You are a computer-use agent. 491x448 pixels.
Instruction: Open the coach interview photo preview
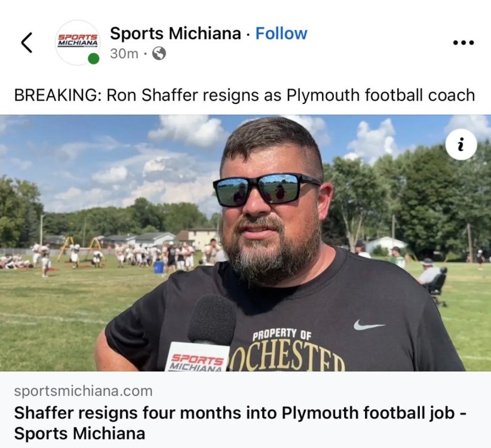(245, 243)
